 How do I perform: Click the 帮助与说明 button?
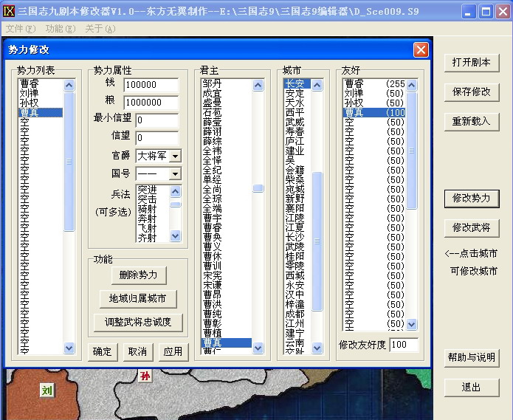(x=472, y=357)
